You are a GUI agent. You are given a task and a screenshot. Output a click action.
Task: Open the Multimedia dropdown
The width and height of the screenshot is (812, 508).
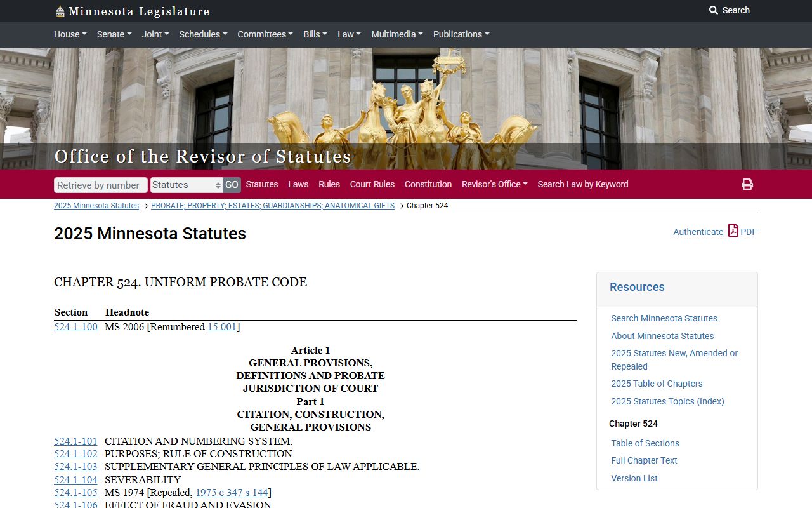tap(397, 34)
